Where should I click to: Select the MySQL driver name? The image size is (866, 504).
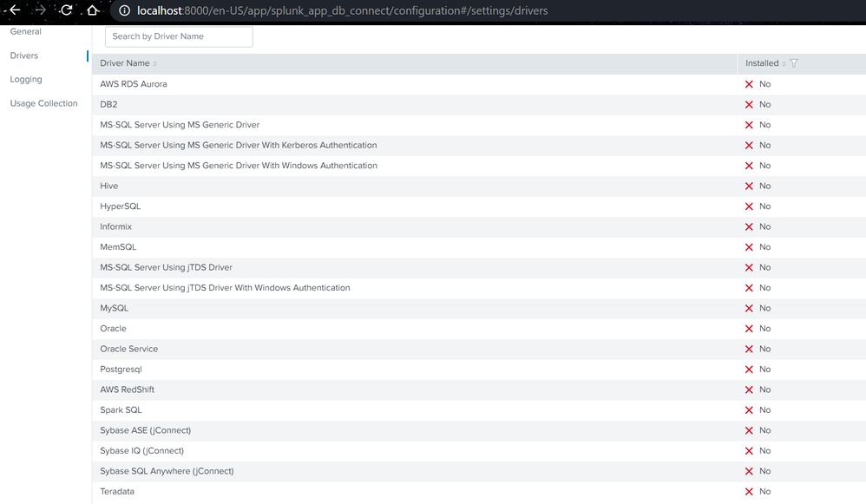(114, 308)
